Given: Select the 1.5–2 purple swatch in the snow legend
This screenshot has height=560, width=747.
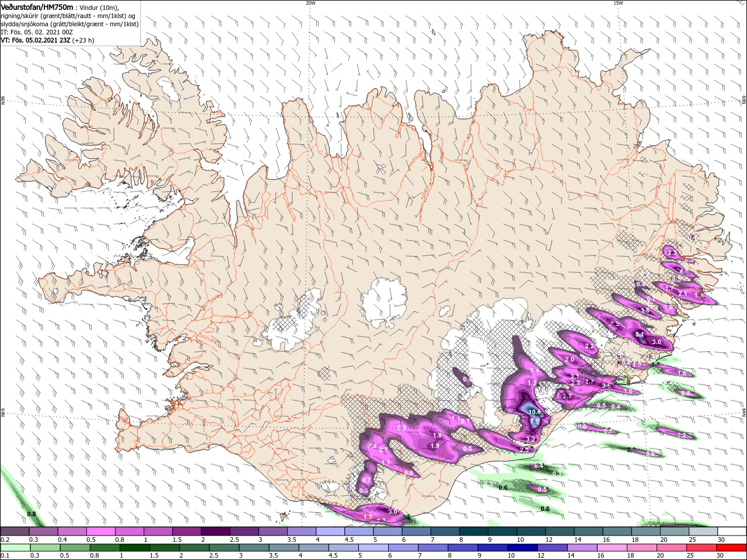Looking at the screenshot, I should tap(187, 531).
